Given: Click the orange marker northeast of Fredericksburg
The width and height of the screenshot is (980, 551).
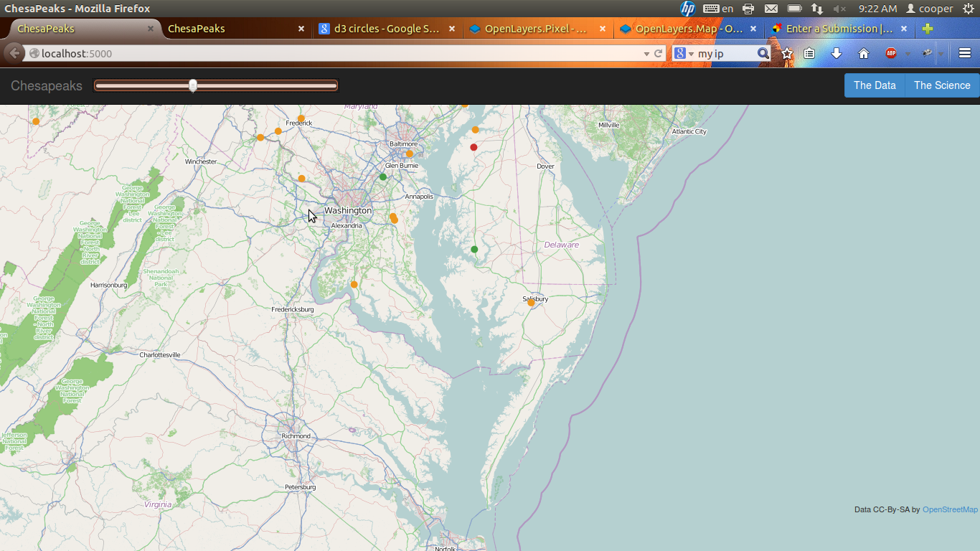Looking at the screenshot, I should pos(354,284).
